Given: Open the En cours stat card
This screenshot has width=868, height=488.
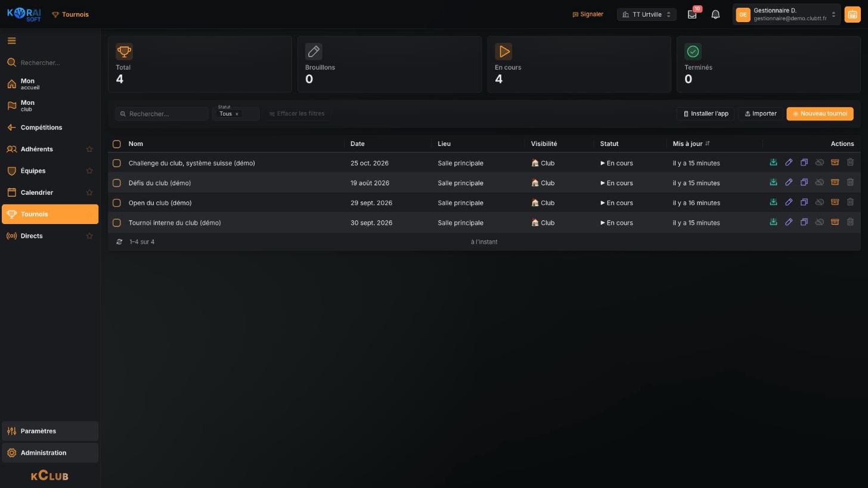Looking at the screenshot, I should [x=579, y=64].
